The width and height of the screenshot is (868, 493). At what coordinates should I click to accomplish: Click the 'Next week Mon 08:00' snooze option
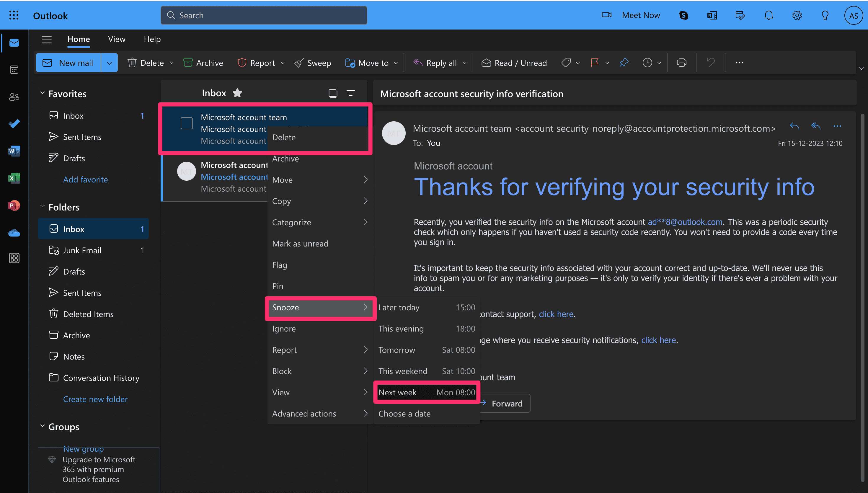[x=426, y=392]
